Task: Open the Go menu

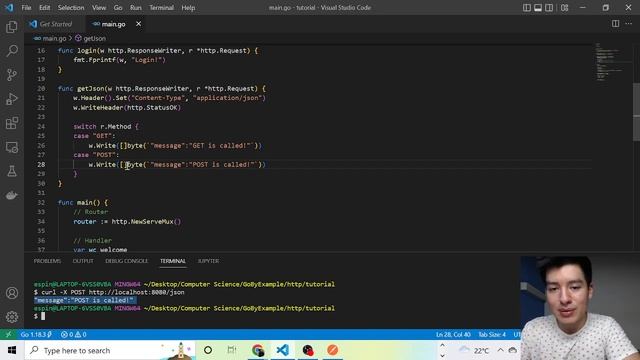Action: tap(118, 8)
